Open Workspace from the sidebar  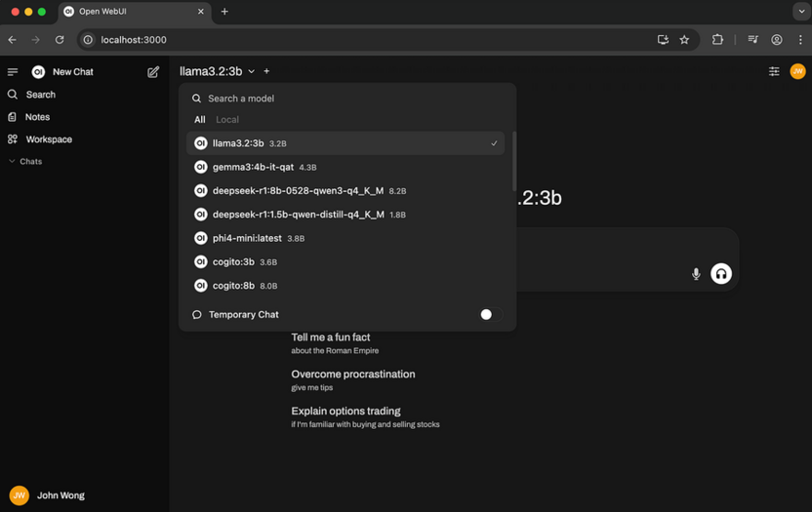point(40,139)
